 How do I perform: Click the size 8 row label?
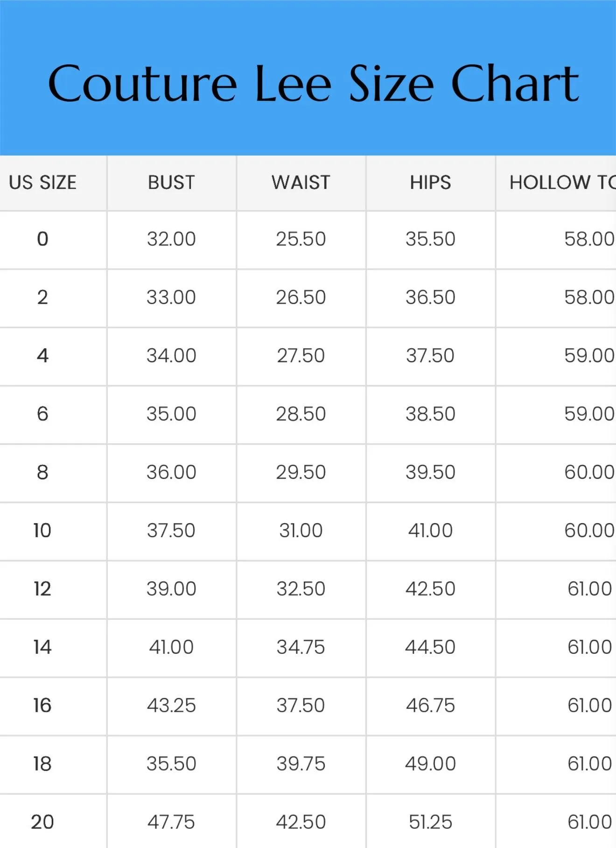42,472
